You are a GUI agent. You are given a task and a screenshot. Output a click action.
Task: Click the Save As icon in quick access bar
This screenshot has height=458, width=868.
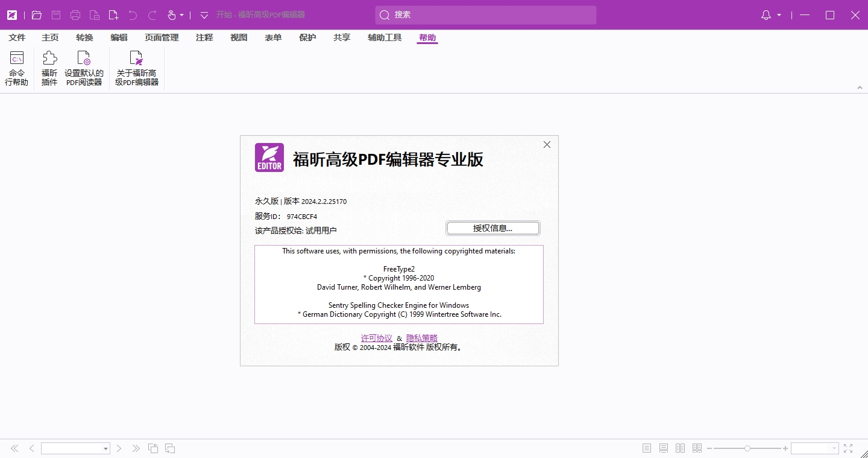click(95, 15)
